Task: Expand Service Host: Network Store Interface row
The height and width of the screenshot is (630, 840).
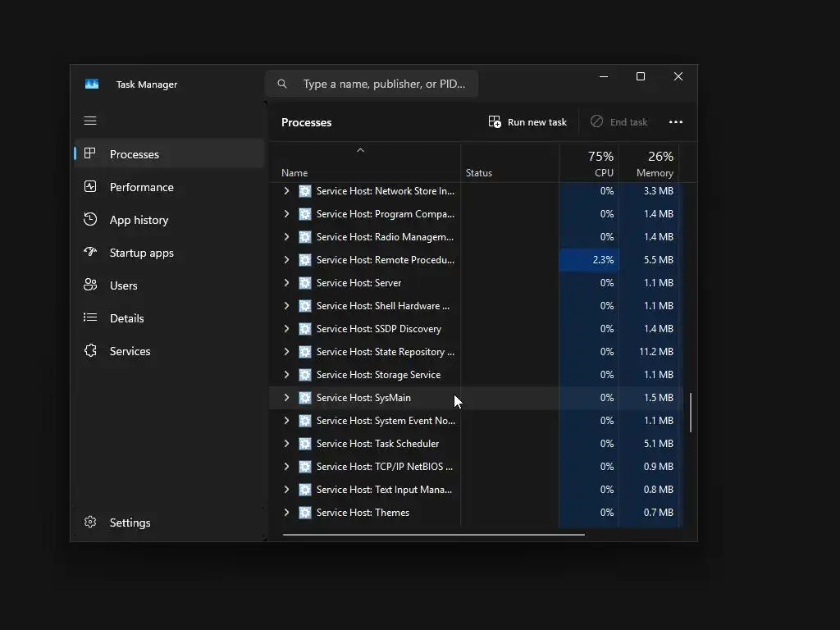Action: (x=286, y=190)
